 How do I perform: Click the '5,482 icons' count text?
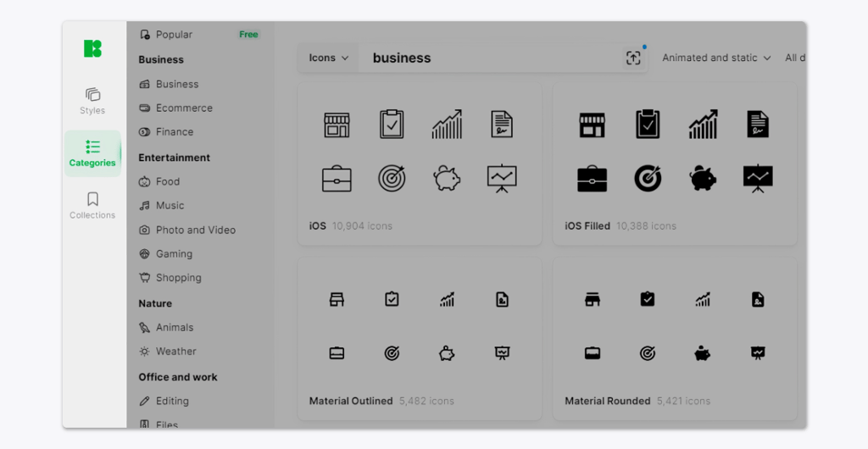tap(426, 401)
